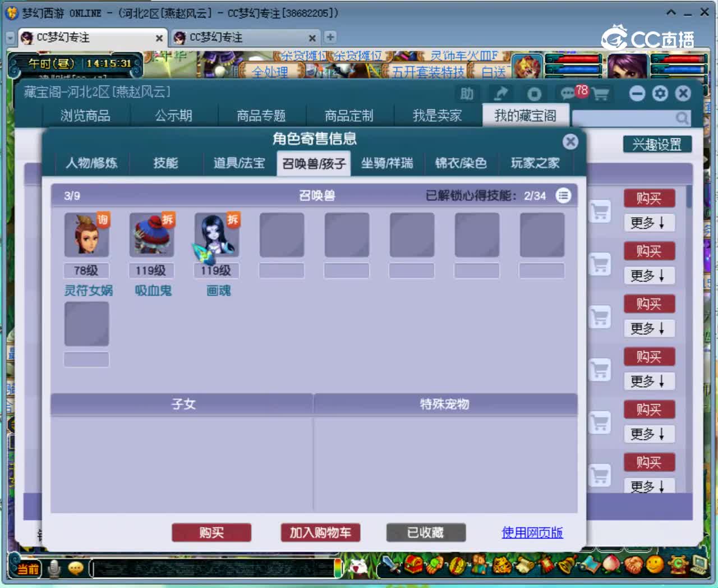Click the round stop-shaped icon in header
The height and width of the screenshot is (588, 718).
click(534, 94)
